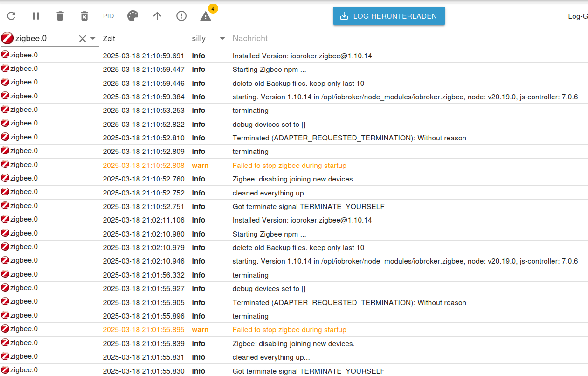Click 'debug devices set to []' at 21:01:55.927
This screenshot has height=376, width=588.
pyautogui.click(x=269, y=289)
